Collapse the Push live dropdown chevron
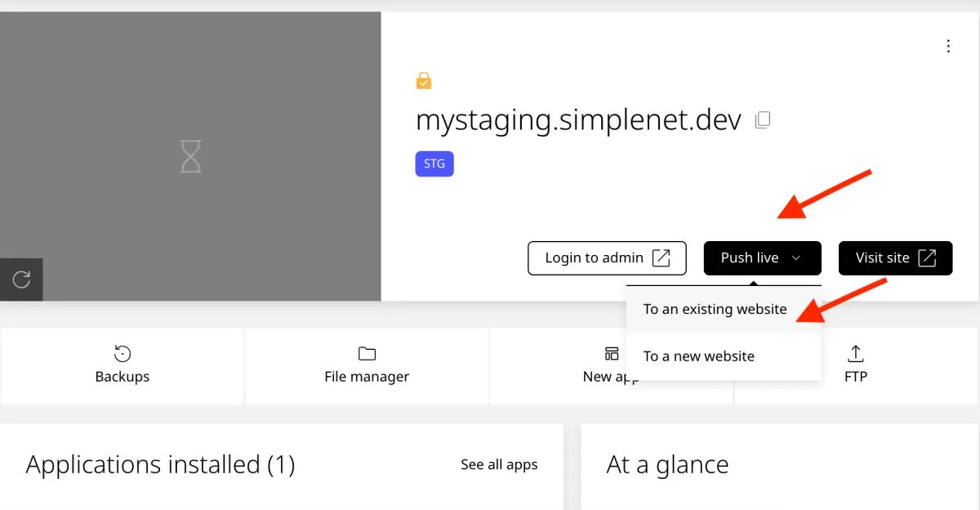The height and width of the screenshot is (510, 980). click(x=796, y=258)
